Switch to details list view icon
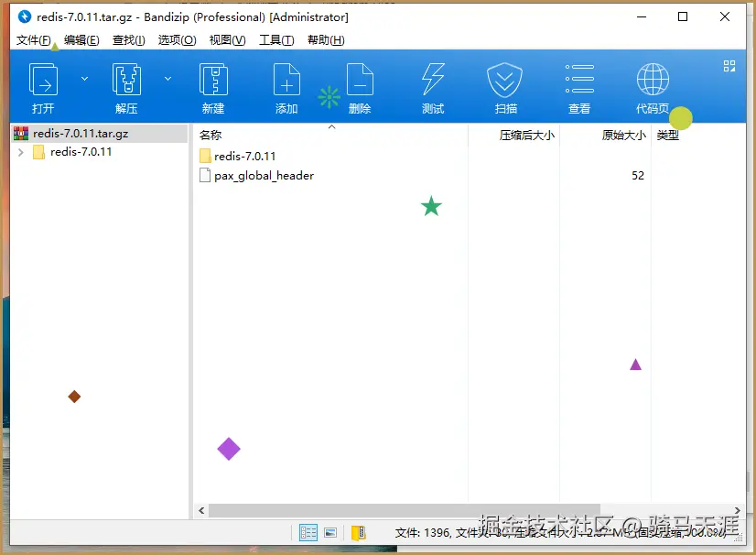The width and height of the screenshot is (756, 555). [308, 533]
